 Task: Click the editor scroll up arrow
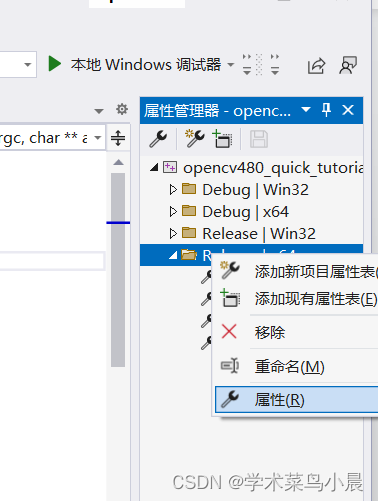click(x=118, y=163)
